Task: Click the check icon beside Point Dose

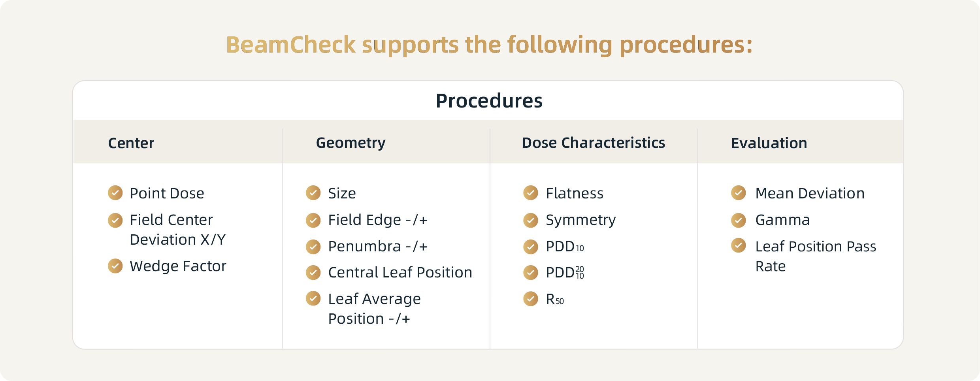Action: pyautogui.click(x=115, y=193)
